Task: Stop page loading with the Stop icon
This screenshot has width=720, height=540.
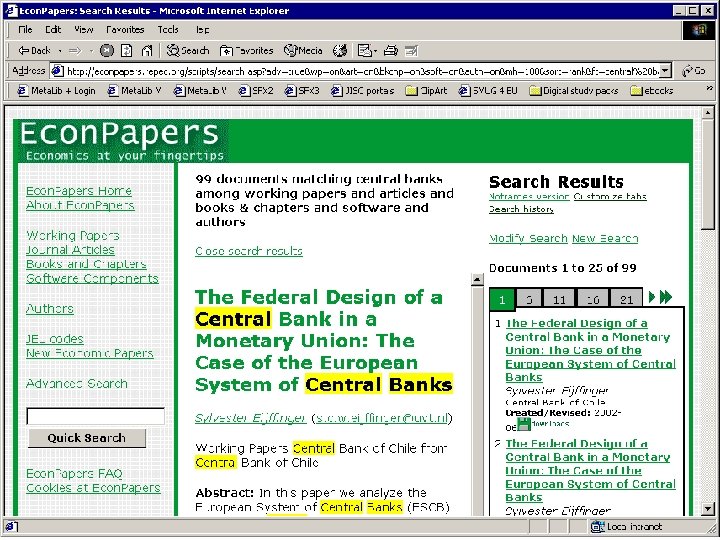Action: click(x=107, y=51)
